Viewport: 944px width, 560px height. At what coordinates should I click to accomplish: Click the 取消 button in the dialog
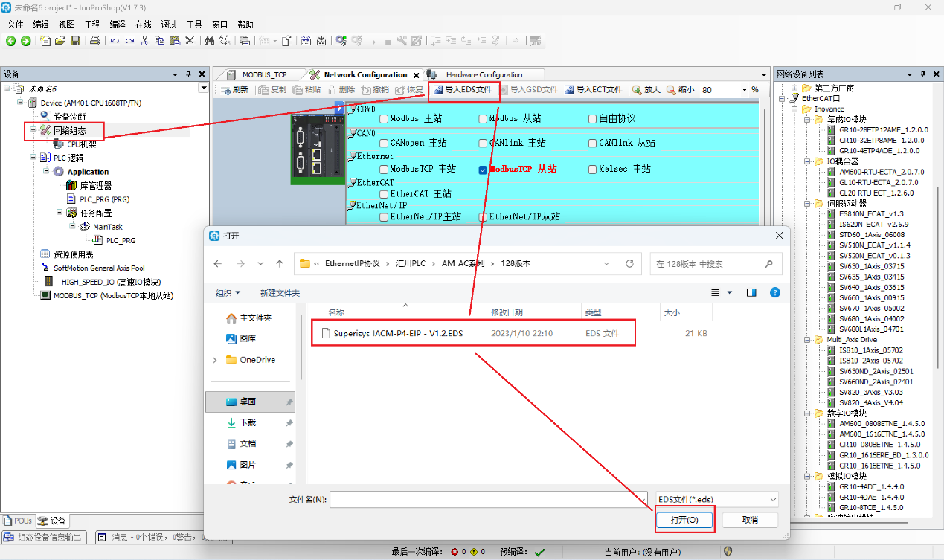coord(749,520)
